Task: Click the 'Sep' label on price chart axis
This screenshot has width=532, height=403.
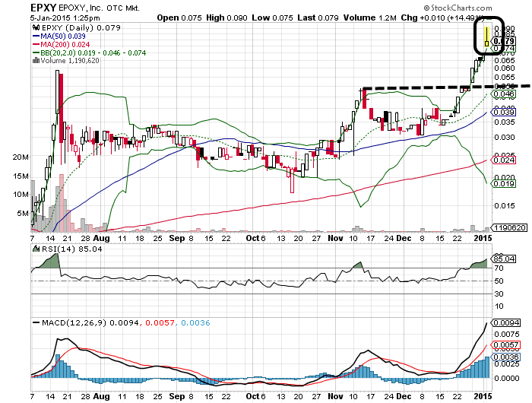Action: click(x=177, y=238)
